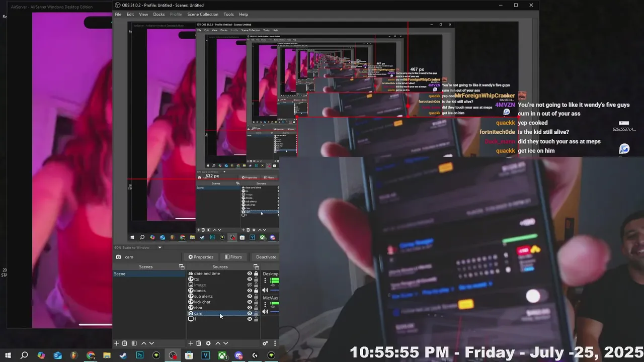Open scene filters icon
Viewport: 644px width, 362px height.
click(134, 343)
